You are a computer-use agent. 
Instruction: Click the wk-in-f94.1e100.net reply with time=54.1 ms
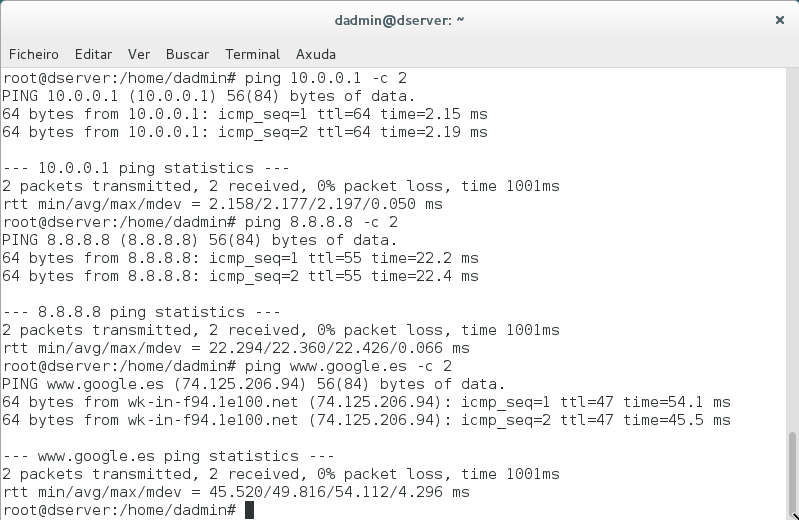coord(366,402)
